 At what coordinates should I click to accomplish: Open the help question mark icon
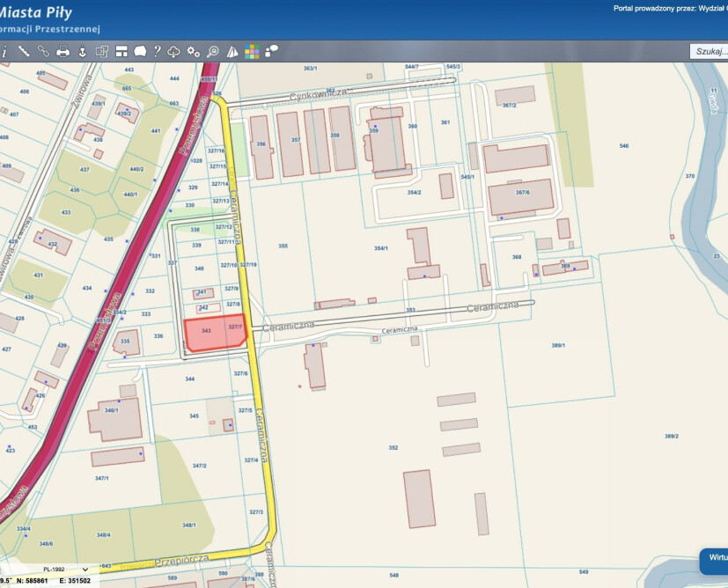(x=157, y=51)
